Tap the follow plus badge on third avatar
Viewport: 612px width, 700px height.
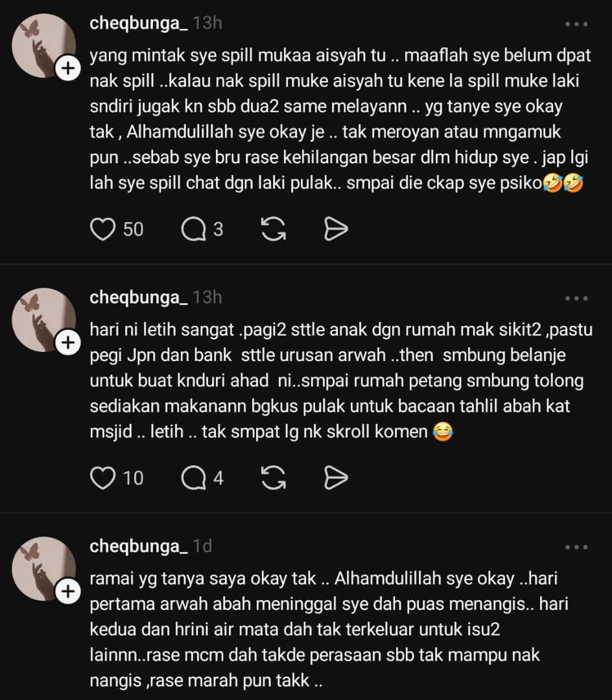(68, 591)
